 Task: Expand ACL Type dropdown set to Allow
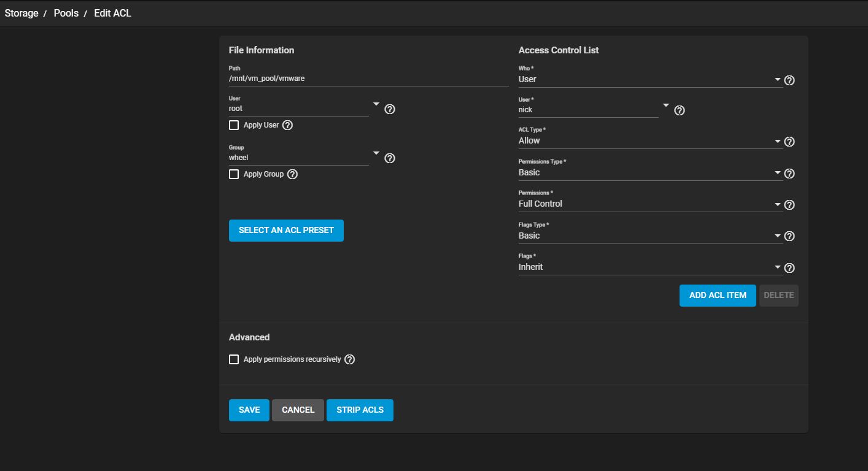click(650, 140)
